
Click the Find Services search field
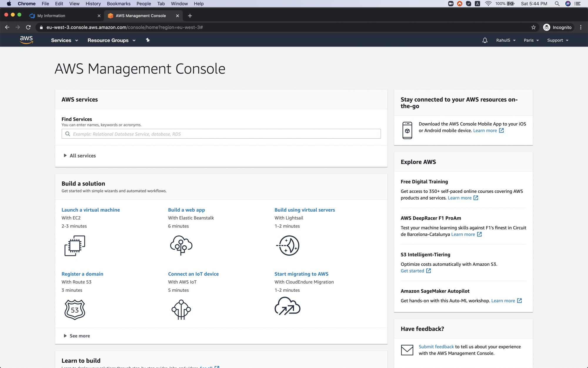pyautogui.click(x=221, y=134)
